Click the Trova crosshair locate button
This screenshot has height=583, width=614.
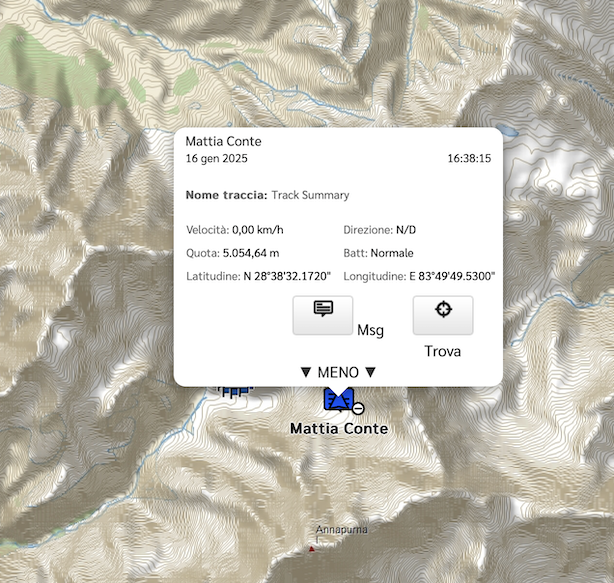pyautogui.click(x=443, y=315)
